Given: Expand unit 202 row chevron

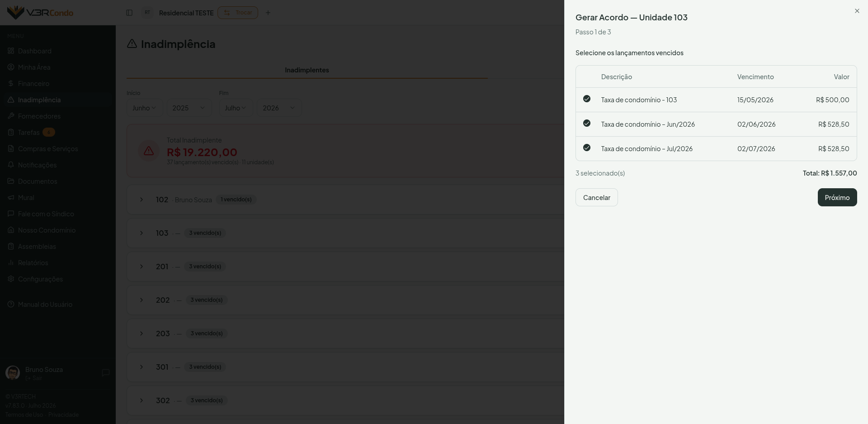Looking at the screenshot, I should 142,300.
